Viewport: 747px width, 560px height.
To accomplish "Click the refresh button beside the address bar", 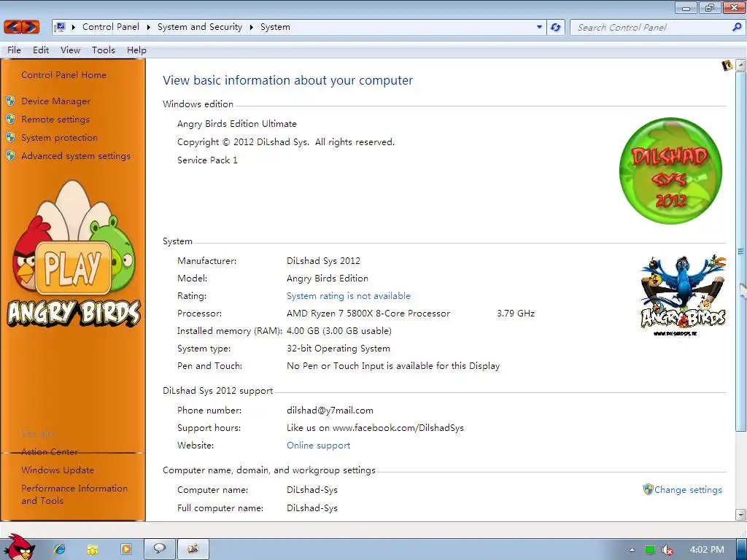I will [555, 27].
